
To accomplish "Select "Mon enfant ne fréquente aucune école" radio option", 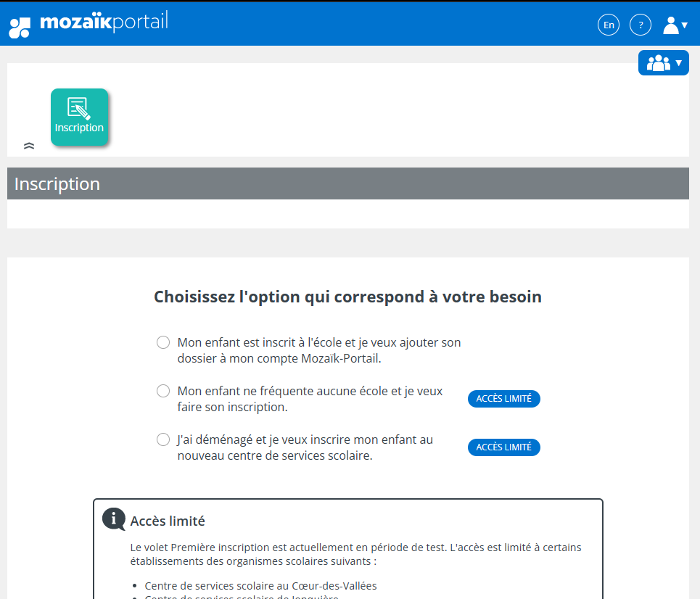I will click(x=163, y=391).
